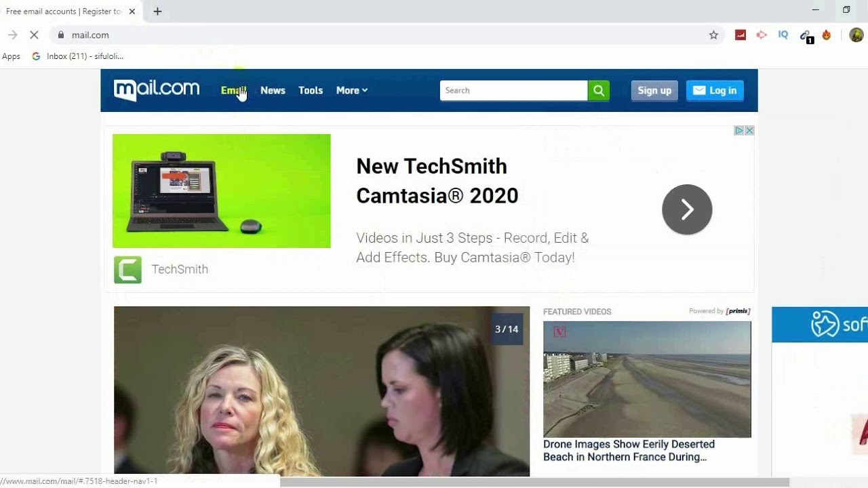Click the Log in button

coord(715,90)
